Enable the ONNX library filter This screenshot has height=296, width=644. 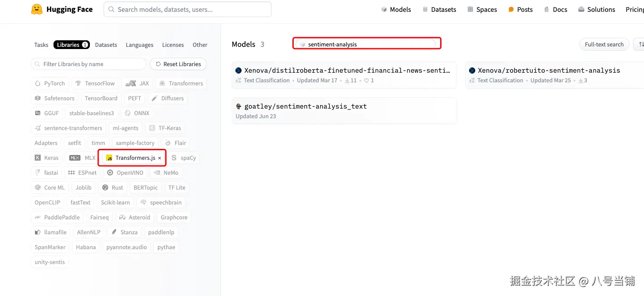137,113
